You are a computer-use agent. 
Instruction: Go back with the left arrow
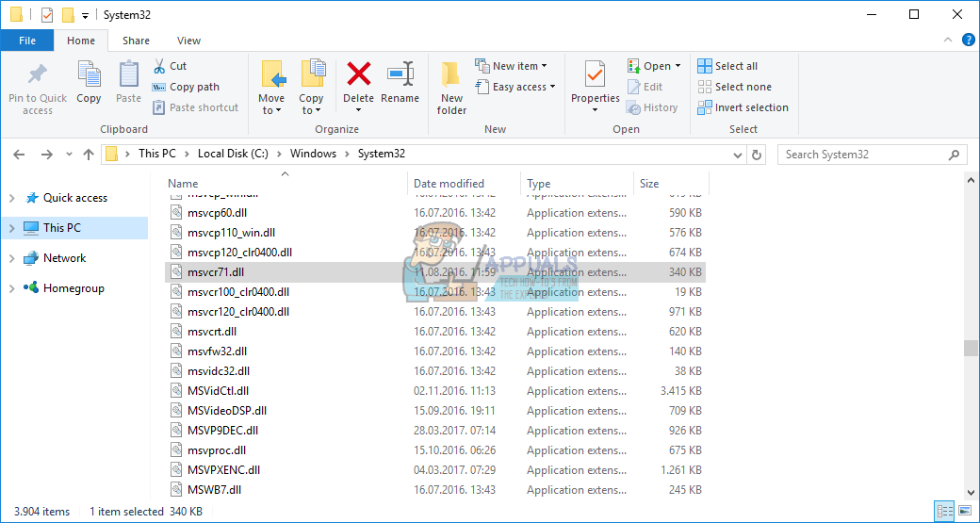click(x=19, y=155)
